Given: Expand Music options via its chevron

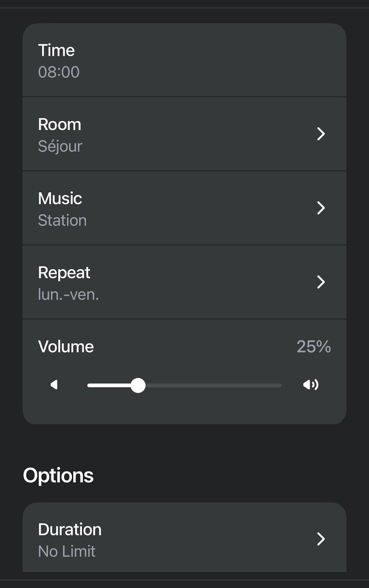Looking at the screenshot, I should point(321,208).
